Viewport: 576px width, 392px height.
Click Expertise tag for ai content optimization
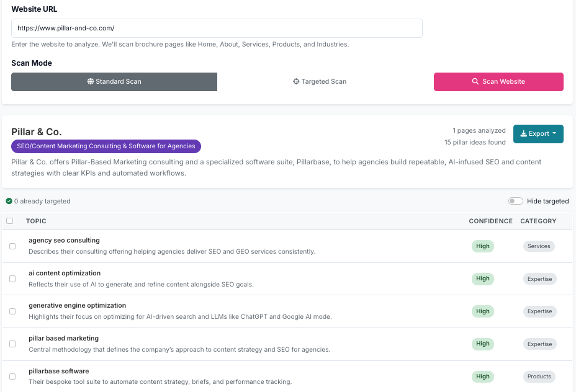pos(539,279)
